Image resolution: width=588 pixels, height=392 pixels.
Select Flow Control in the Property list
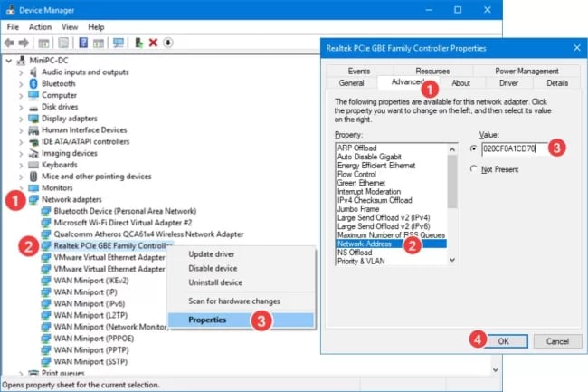point(356,174)
